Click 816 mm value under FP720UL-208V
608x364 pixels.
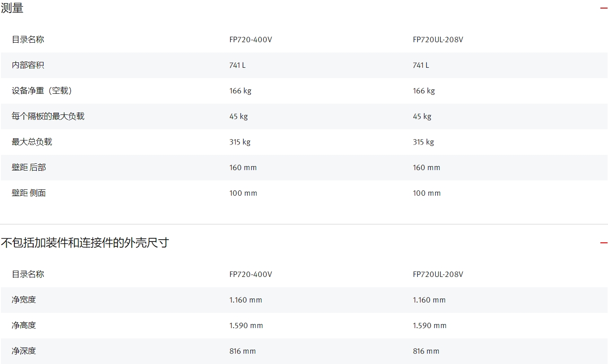click(426, 351)
